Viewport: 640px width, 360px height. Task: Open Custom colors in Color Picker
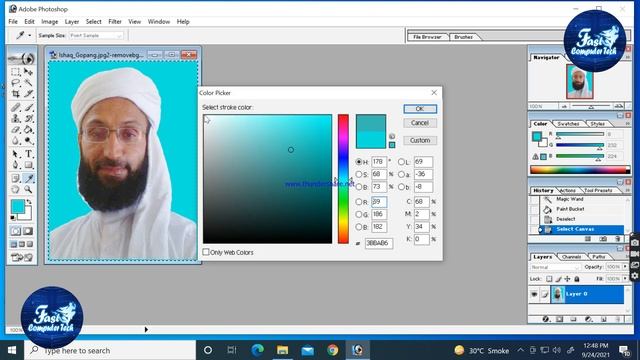(420, 140)
